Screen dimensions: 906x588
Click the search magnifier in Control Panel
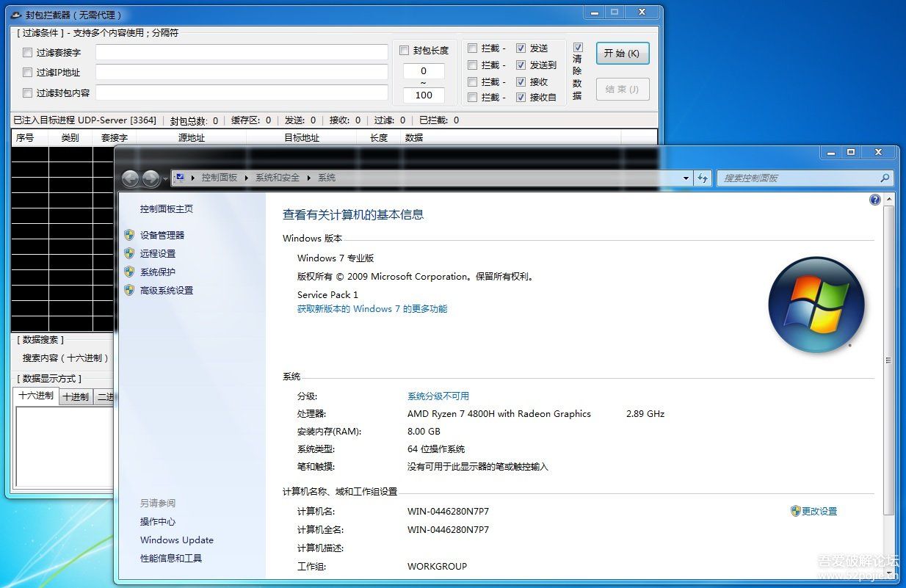[885, 178]
